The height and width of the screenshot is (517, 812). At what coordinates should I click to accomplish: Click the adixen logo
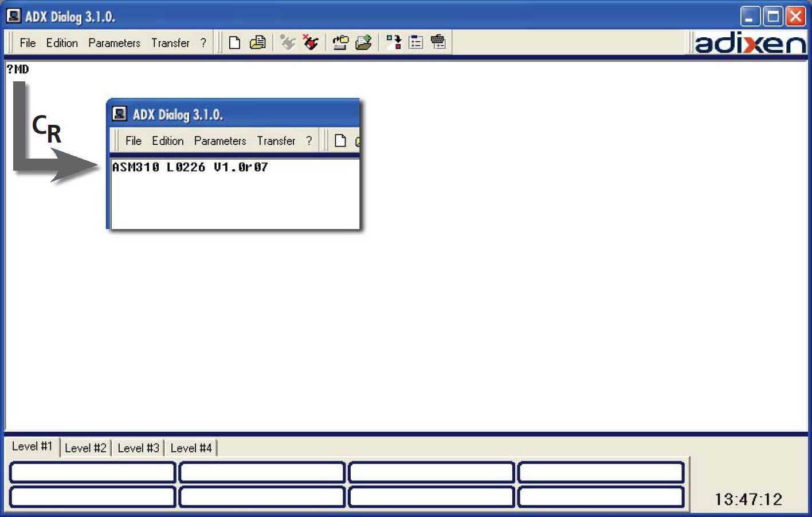point(750,43)
